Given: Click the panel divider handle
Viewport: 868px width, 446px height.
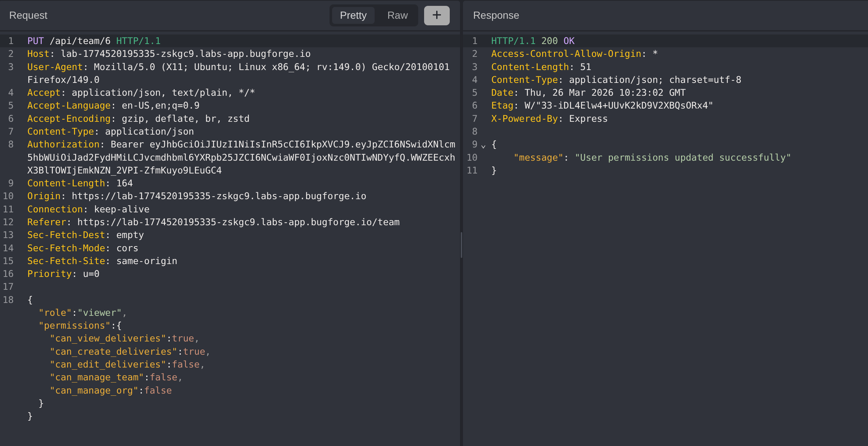Looking at the screenshot, I should 461,245.
